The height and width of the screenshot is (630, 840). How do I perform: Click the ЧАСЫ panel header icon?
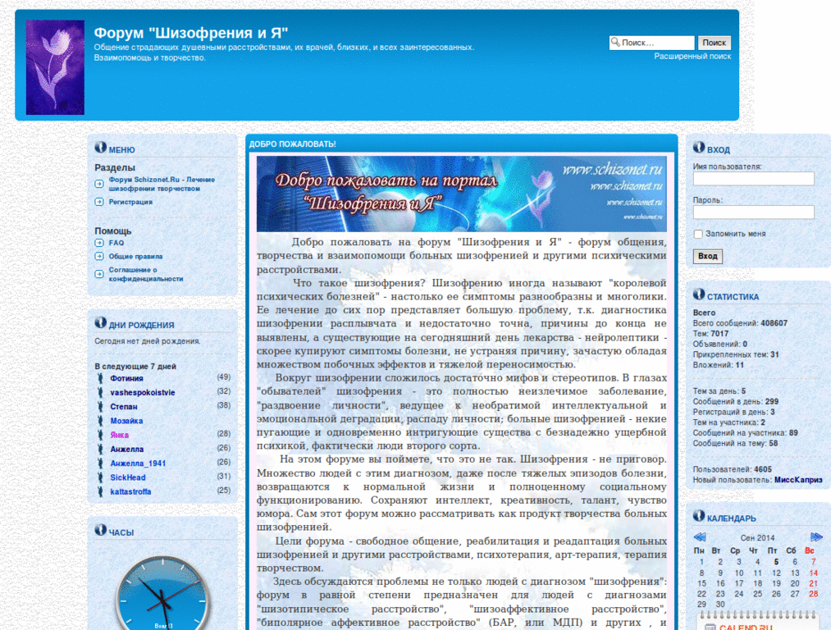[101, 529]
